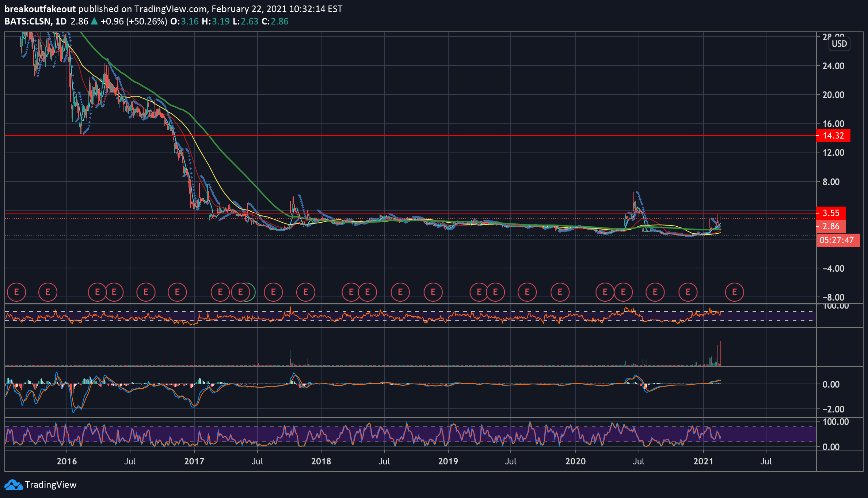
Task: Click the 12.00 price scale label
Action: click(833, 152)
